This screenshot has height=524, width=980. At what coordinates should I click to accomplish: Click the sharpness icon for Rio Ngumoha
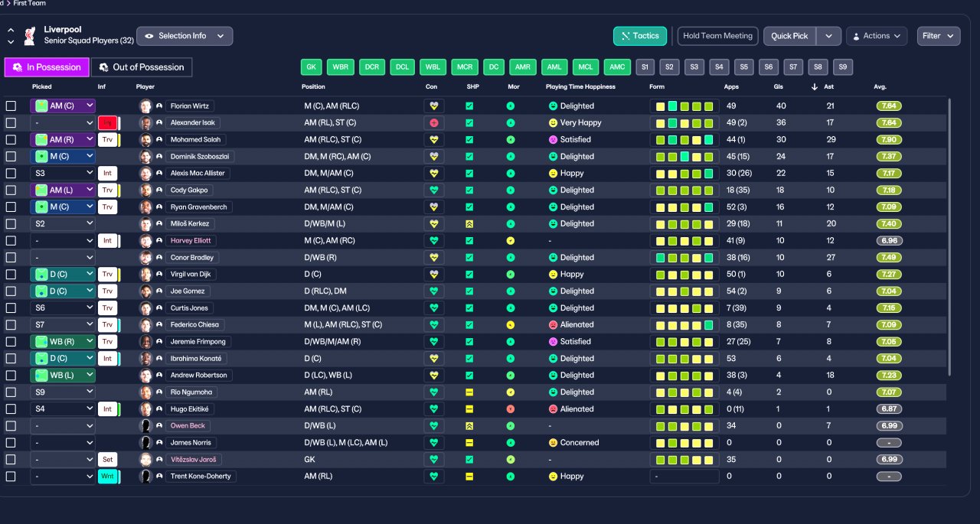coord(469,392)
